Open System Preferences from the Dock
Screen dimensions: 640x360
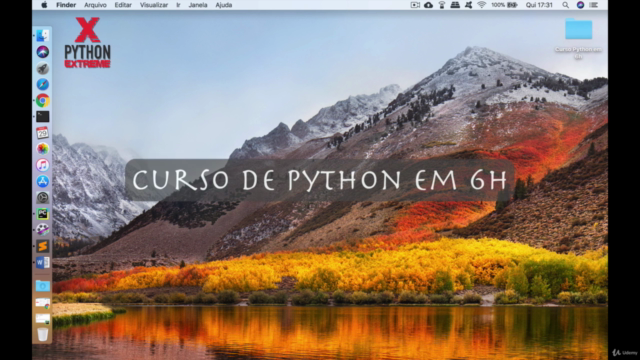click(42, 198)
